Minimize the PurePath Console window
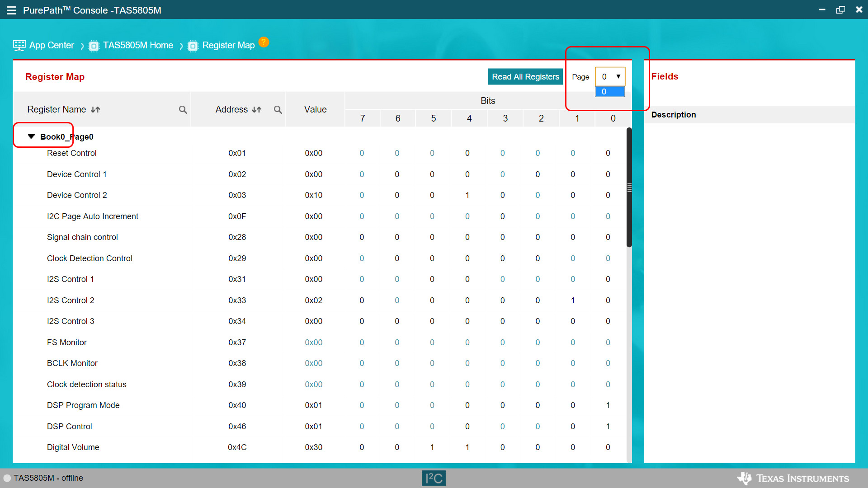The height and width of the screenshot is (488, 868). pos(822,9)
